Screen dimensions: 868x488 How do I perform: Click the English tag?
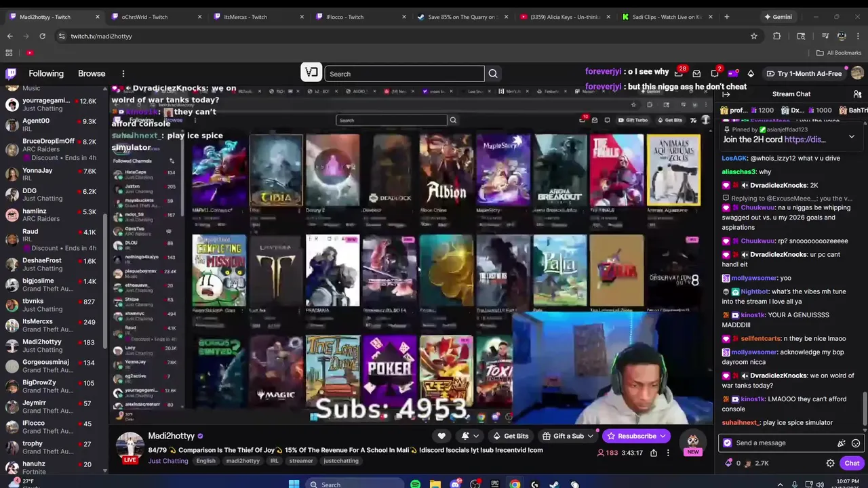(205, 461)
